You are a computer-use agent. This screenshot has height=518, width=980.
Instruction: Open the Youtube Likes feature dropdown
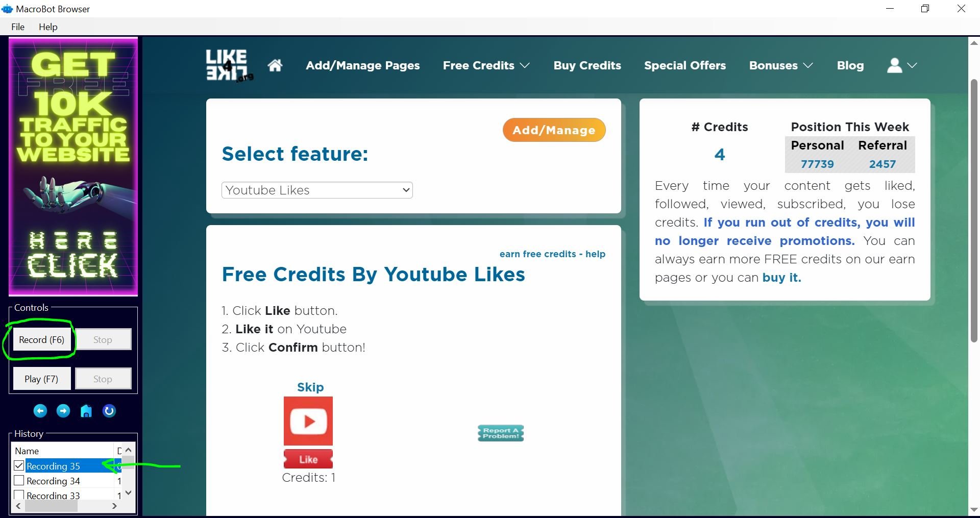click(317, 190)
